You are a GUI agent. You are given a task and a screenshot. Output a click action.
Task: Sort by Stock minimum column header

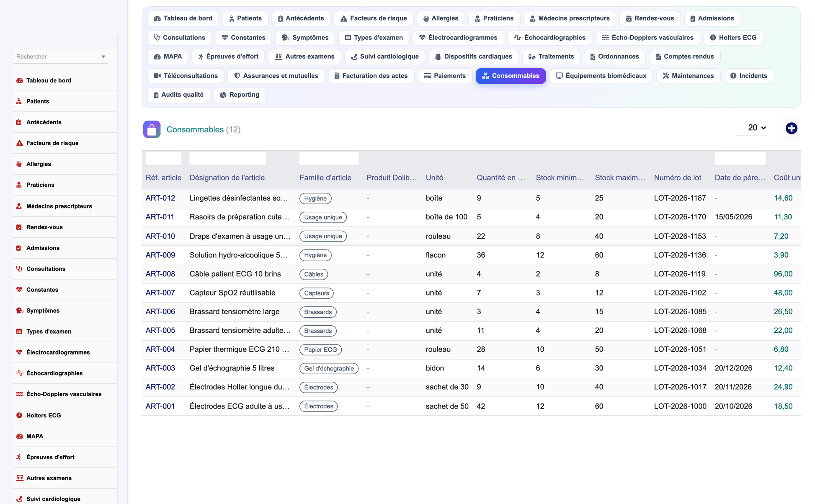[x=560, y=177]
